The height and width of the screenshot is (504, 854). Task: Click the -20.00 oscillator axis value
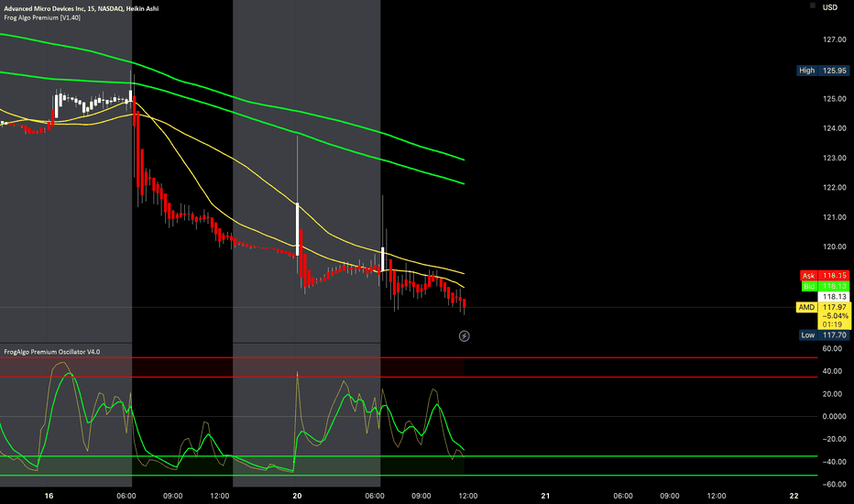coord(834,439)
